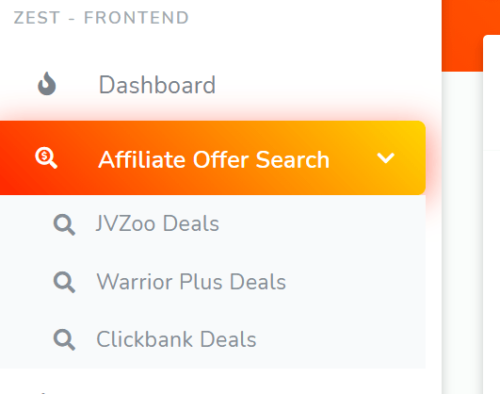Click the dollar magnifier icon for Affiliate Offer Search

click(x=46, y=158)
